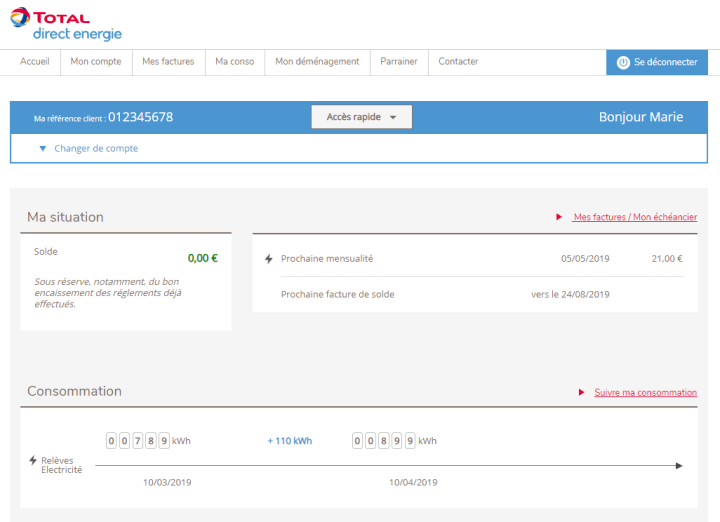Click the Se déconnecter button
Image resolution: width=720 pixels, height=522 pixels.
point(657,62)
